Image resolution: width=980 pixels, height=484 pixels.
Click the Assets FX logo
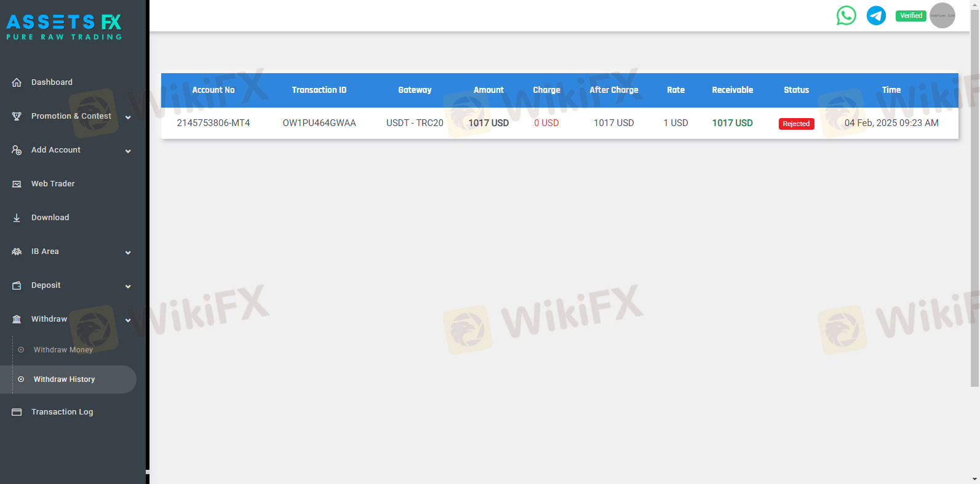point(64,28)
